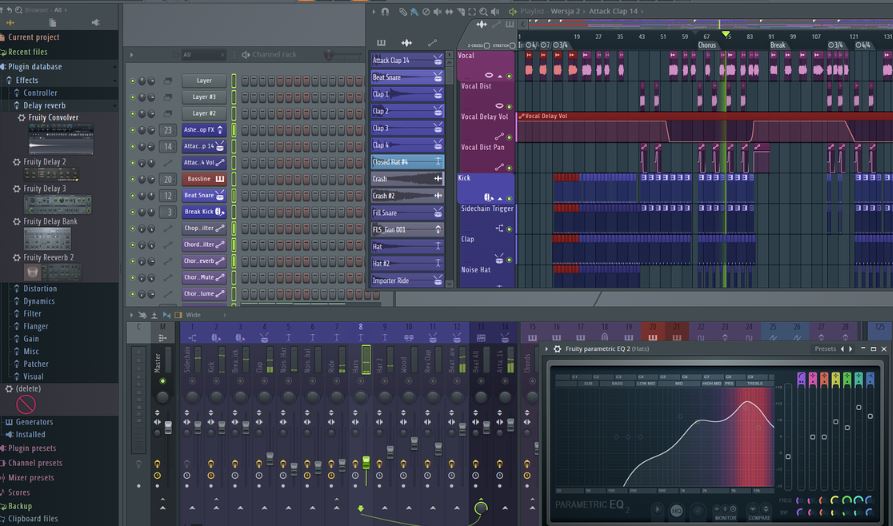Mute the Vocal playlist track LED
This screenshot has height=526, width=893.
point(509,76)
